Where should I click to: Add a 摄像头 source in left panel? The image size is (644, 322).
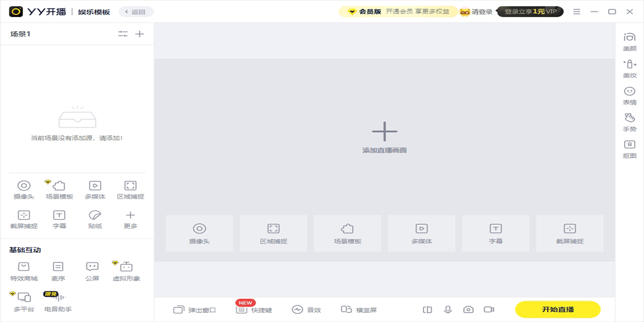pos(24,189)
